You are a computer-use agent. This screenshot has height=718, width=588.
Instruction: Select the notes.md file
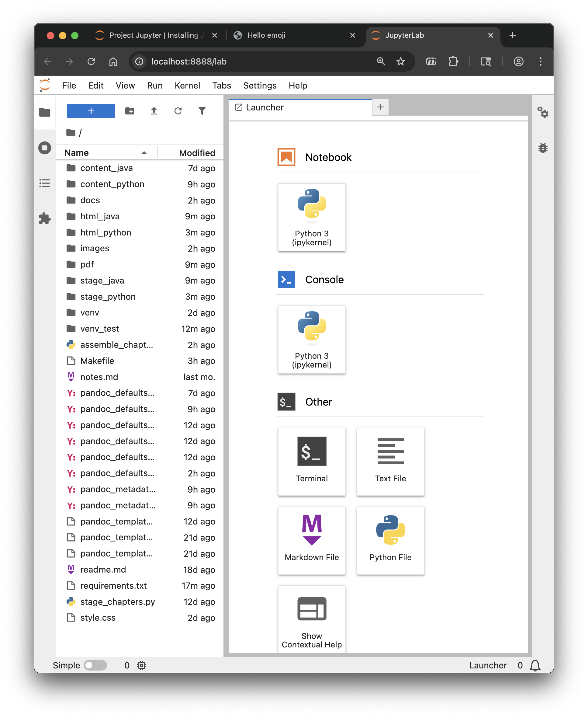(140, 377)
